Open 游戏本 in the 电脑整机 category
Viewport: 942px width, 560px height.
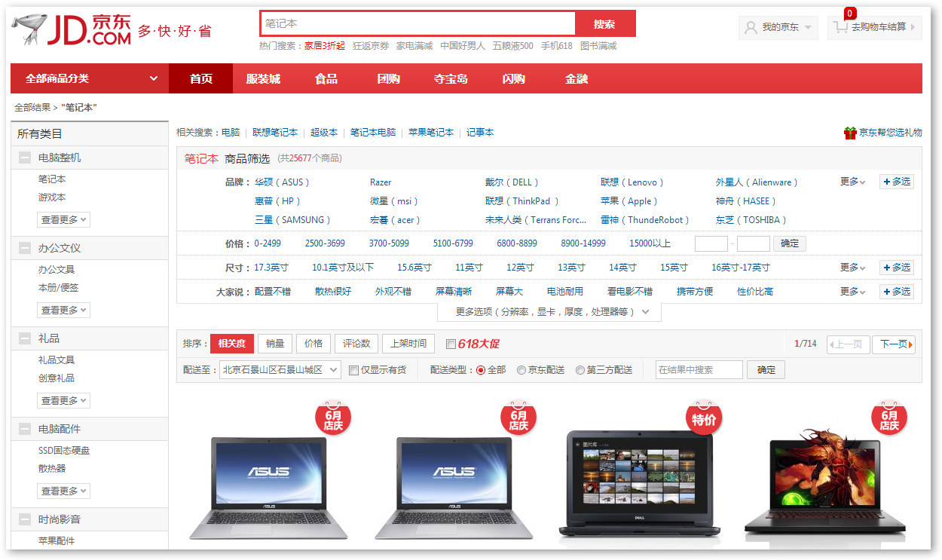(x=52, y=197)
